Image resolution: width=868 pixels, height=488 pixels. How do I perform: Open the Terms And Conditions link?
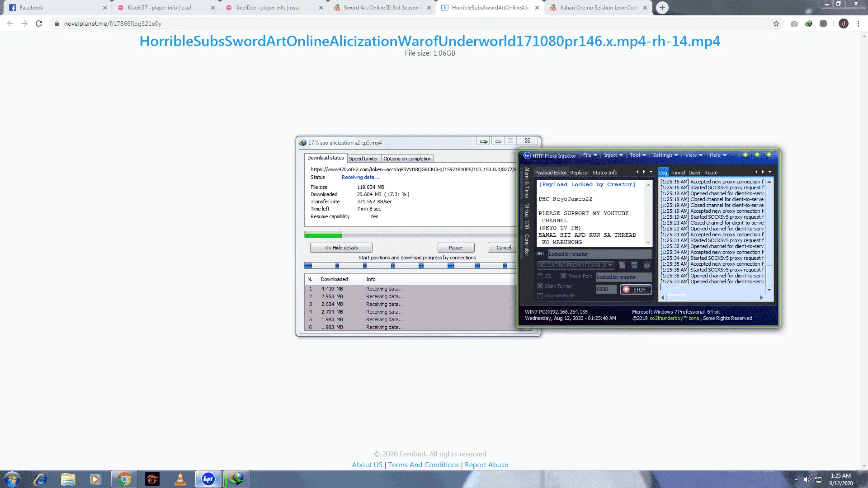pos(423,465)
